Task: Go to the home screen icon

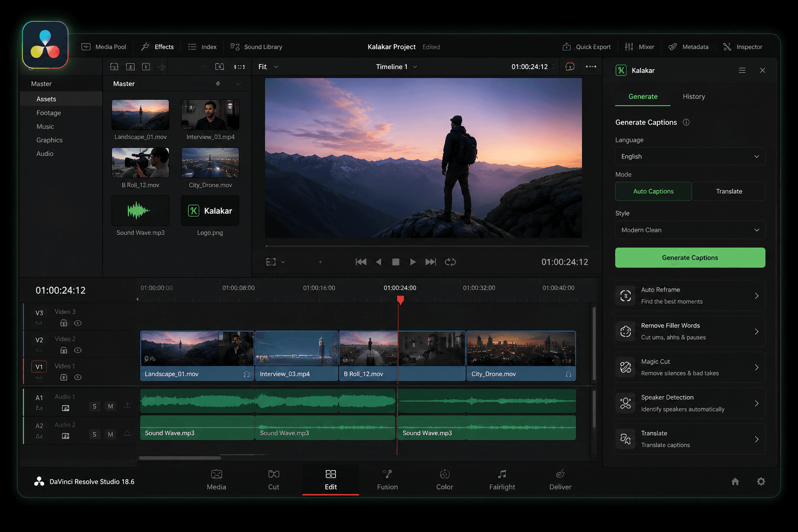Action: click(x=735, y=482)
